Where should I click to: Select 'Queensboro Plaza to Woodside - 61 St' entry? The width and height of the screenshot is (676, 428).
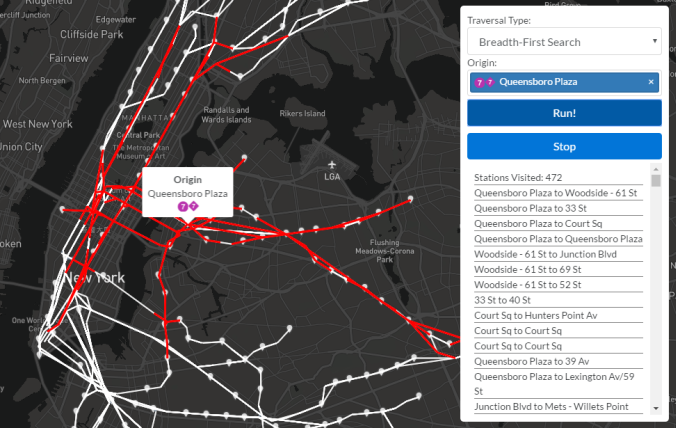coord(557,191)
